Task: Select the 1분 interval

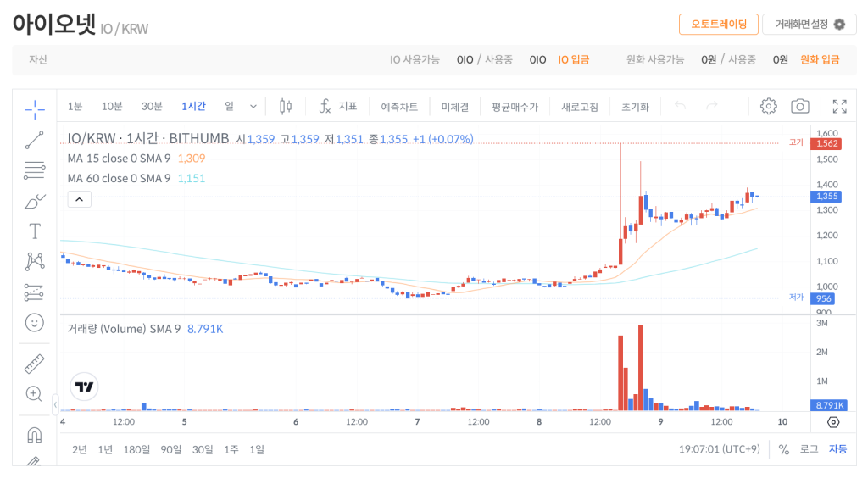Action: [75, 106]
